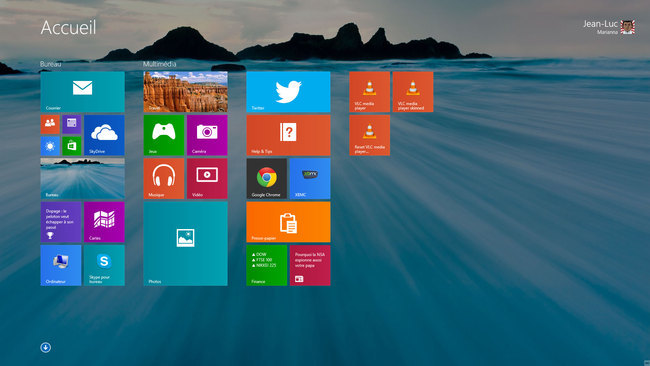Open the large Photos tile

185,243
